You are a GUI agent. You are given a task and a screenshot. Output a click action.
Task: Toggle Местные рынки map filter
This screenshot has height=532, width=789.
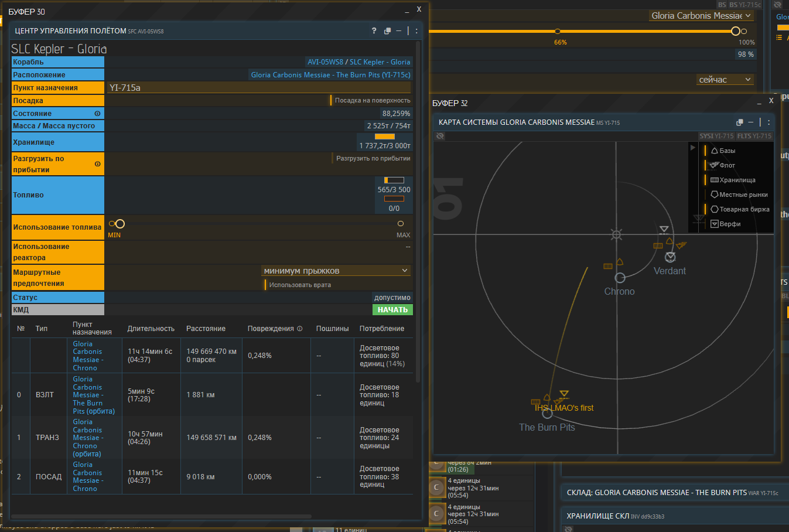point(738,195)
